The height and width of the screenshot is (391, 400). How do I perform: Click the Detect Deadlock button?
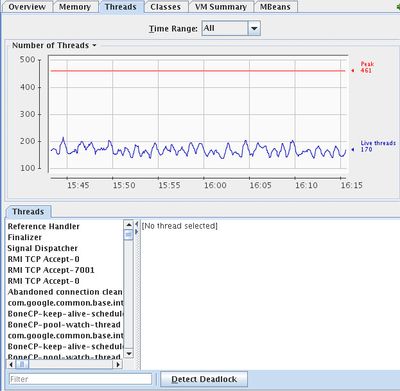[x=204, y=379]
